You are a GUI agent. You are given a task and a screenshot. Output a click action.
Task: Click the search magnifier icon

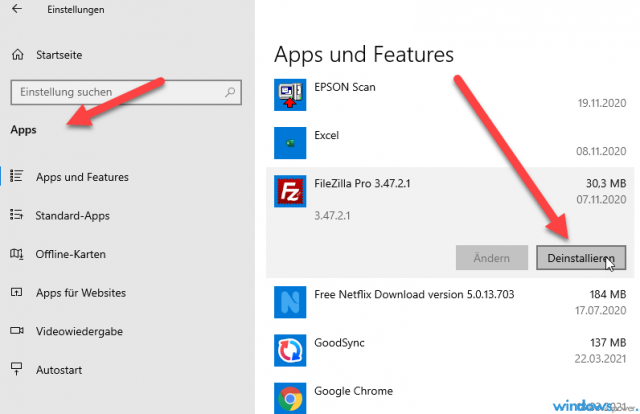click(x=230, y=92)
